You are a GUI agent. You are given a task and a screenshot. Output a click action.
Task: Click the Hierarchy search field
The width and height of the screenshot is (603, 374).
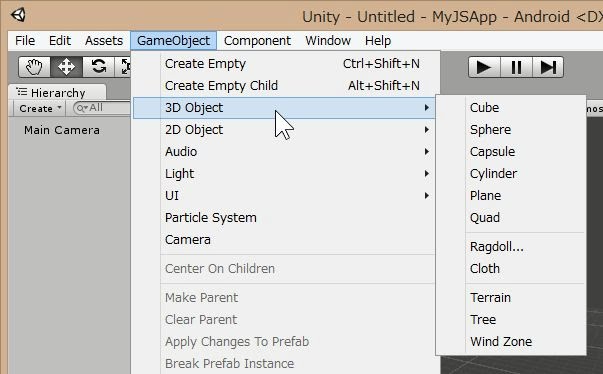102,108
